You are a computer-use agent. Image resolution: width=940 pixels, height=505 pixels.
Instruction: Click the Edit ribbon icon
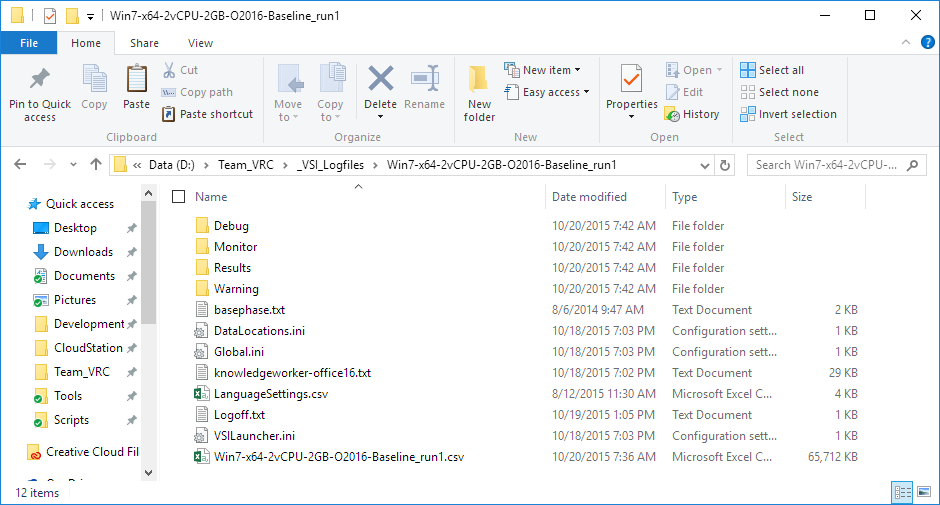pos(672,92)
